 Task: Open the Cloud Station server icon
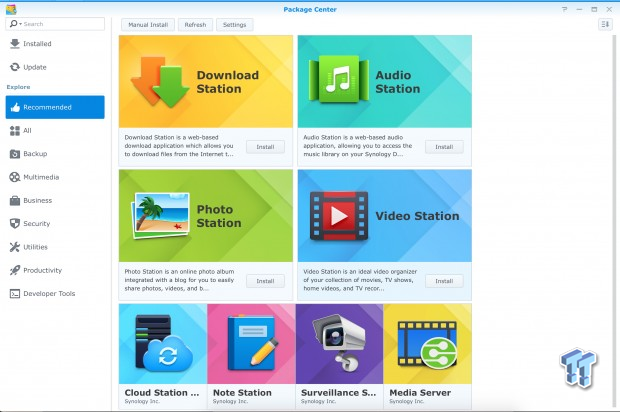(163, 343)
